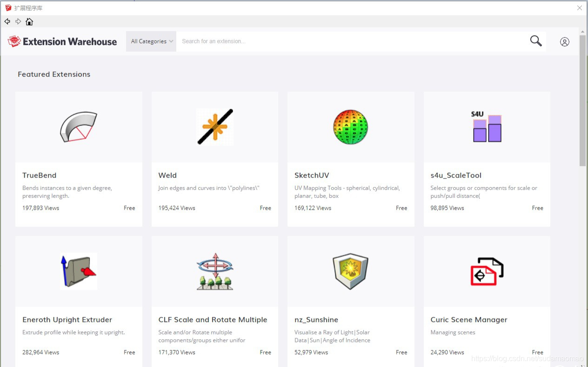Open the nz_Sunshine thumbnail
This screenshot has width=588, height=367.
coord(351,271)
